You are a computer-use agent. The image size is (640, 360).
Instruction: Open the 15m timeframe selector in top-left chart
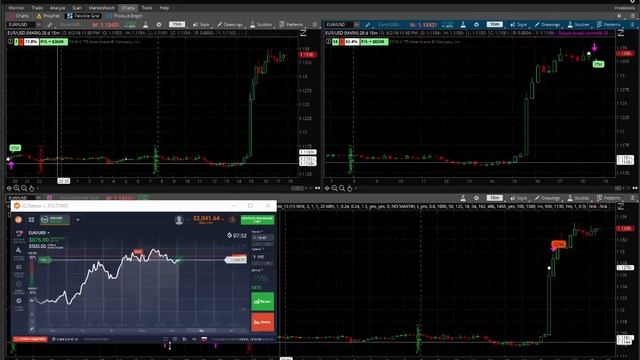pos(177,24)
